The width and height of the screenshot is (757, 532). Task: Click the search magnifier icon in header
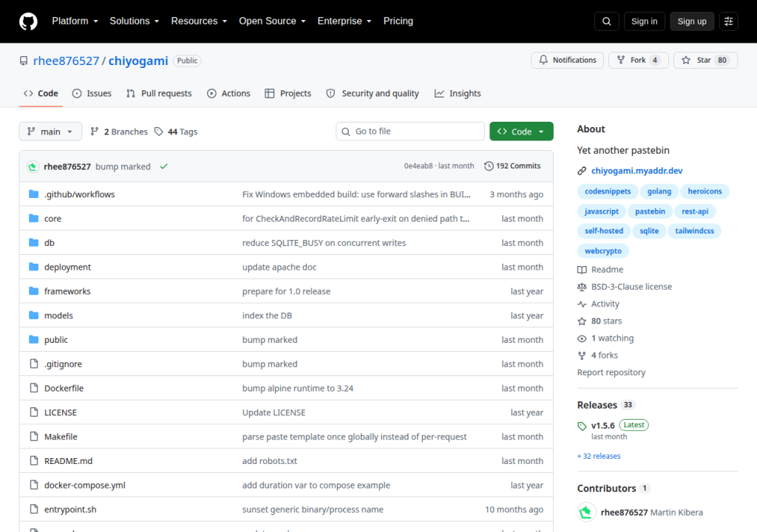(x=607, y=21)
